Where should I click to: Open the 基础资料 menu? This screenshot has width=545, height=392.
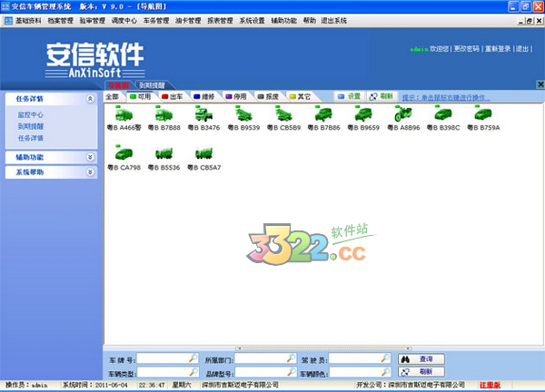[28, 21]
